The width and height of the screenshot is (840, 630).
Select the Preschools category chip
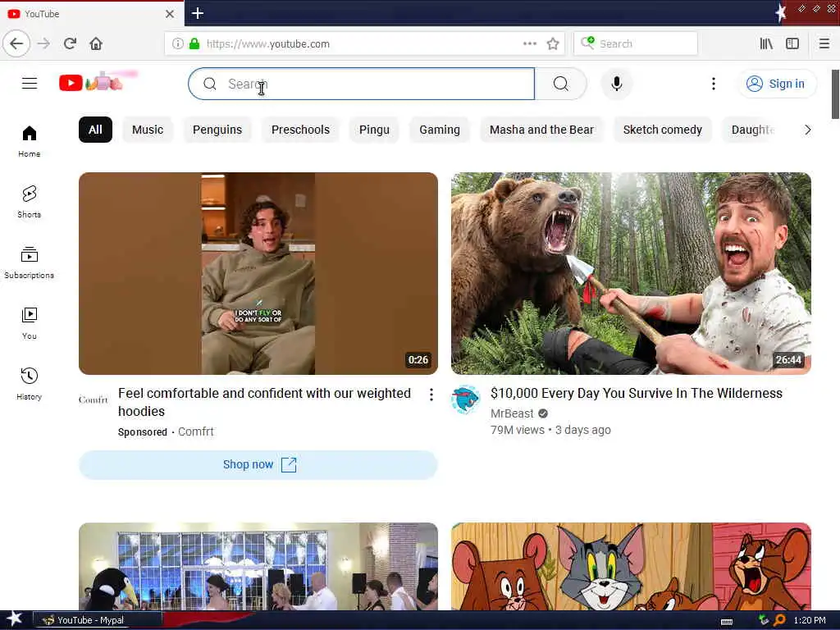click(x=300, y=130)
